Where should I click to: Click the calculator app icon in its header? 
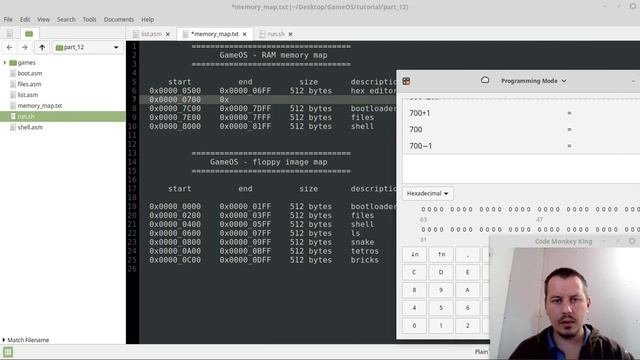(406, 81)
